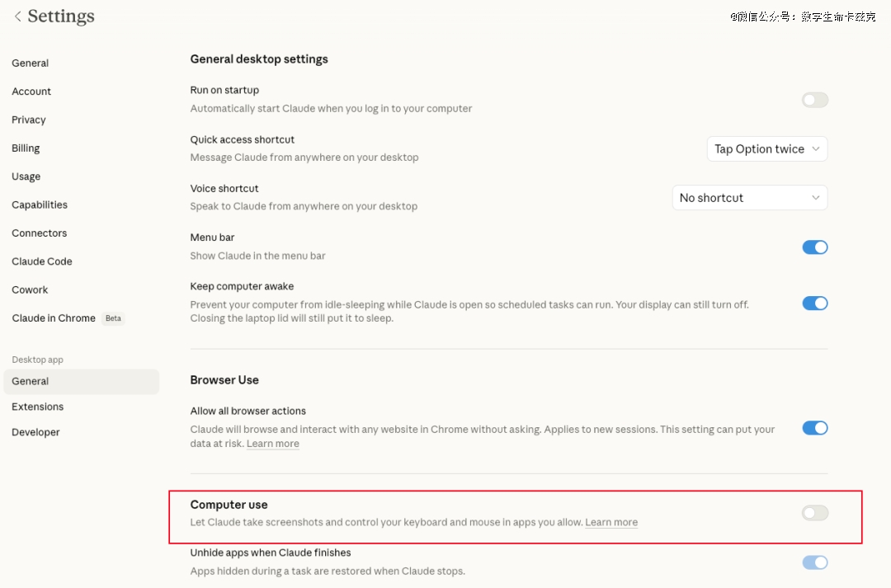Screen dimensions: 891x588
Task: Turn off Keep computer awake
Action: pos(815,303)
